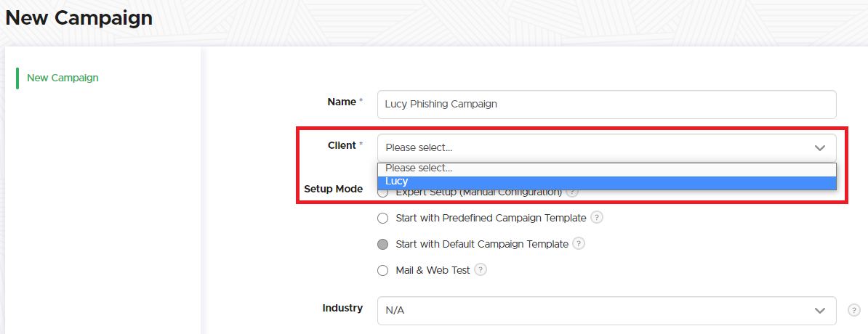Click the Client box showing 'Please select...'
Viewport: 868px width, 334px height.
[582, 148]
